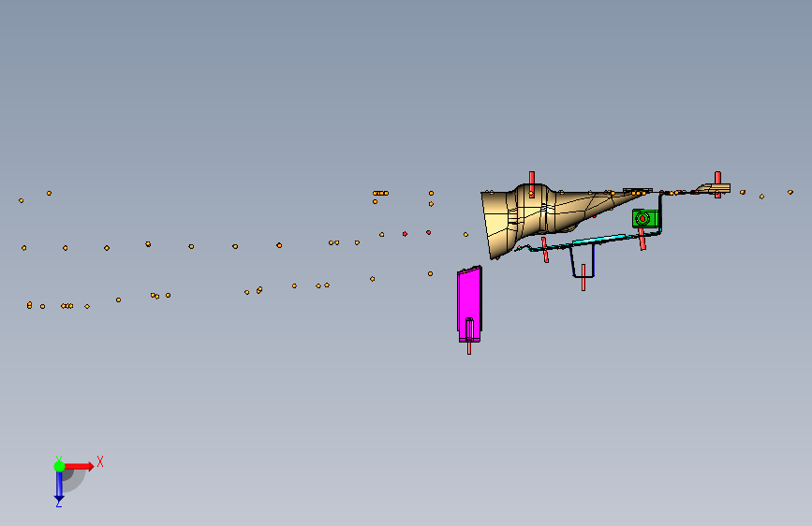812x526 pixels.
Task: Click the blue Z label of the axis triad
Action: point(58,503)
